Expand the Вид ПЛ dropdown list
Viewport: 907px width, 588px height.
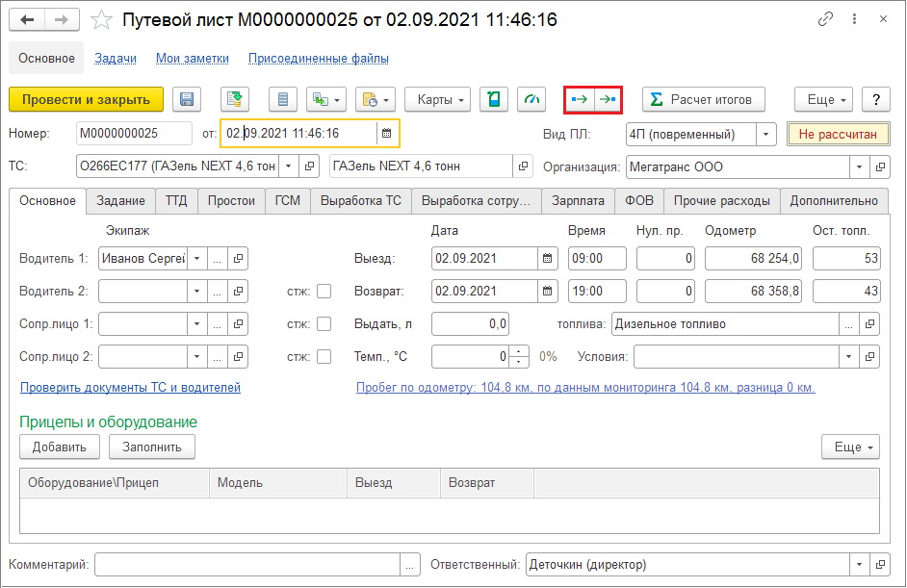tap(765, 134)
